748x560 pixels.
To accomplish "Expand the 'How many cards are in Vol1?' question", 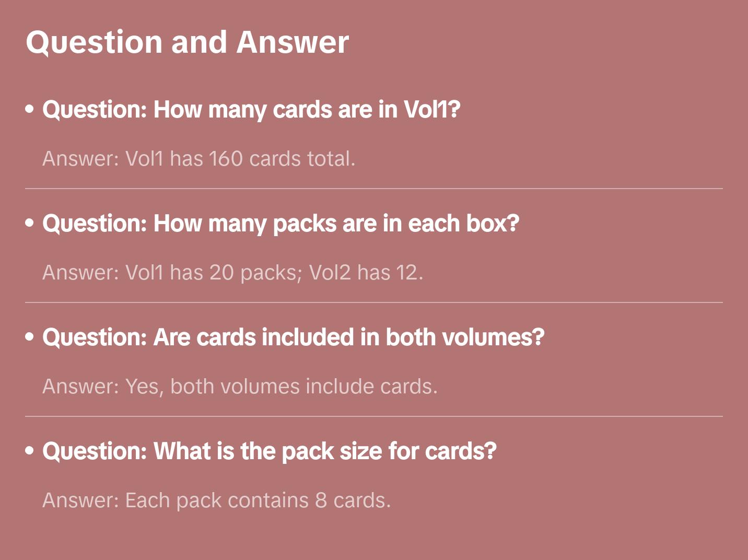I will click(x=251, y=110).
